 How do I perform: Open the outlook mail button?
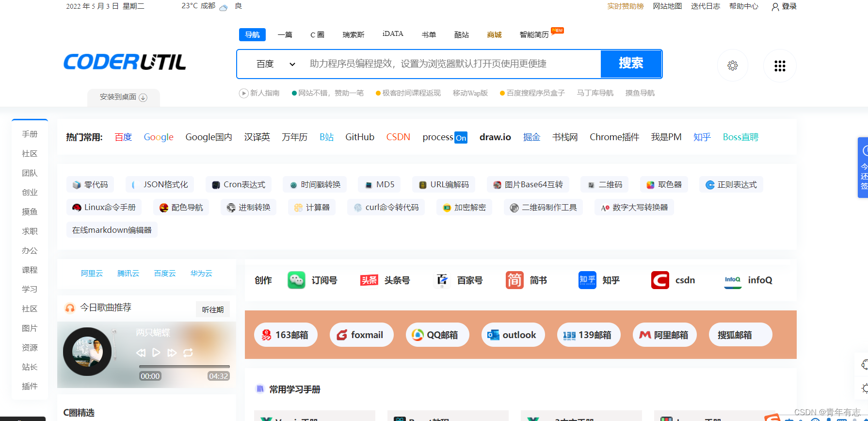(513, 335)
